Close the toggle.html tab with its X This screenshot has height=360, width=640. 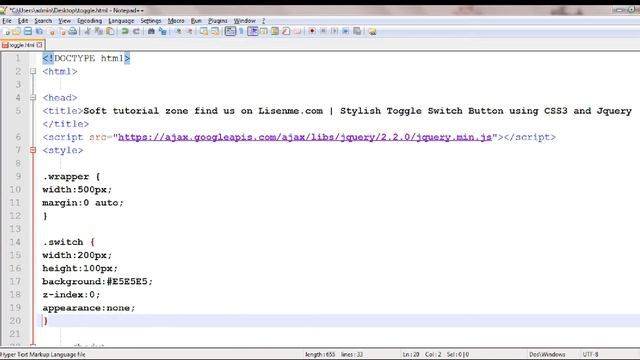(39, 45)
